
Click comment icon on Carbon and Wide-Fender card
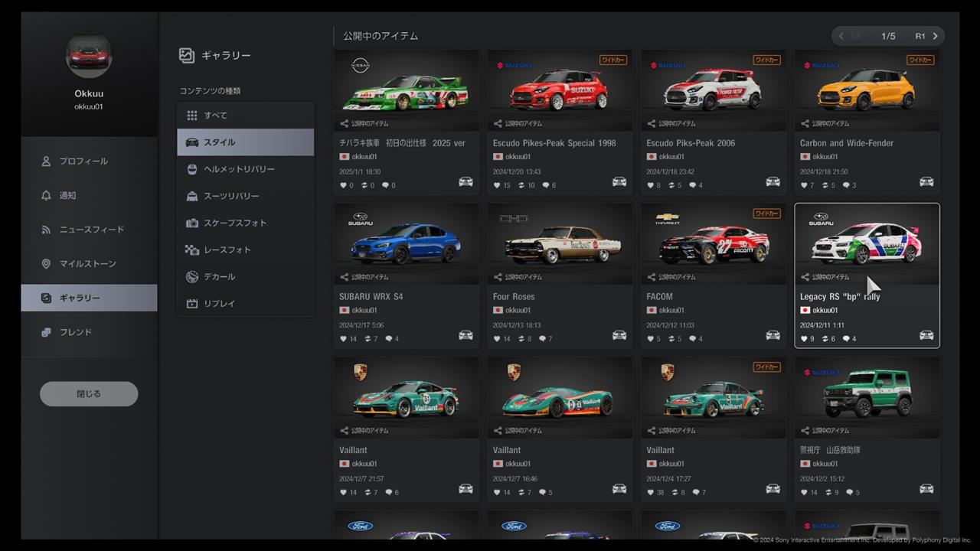coord(846,185)
